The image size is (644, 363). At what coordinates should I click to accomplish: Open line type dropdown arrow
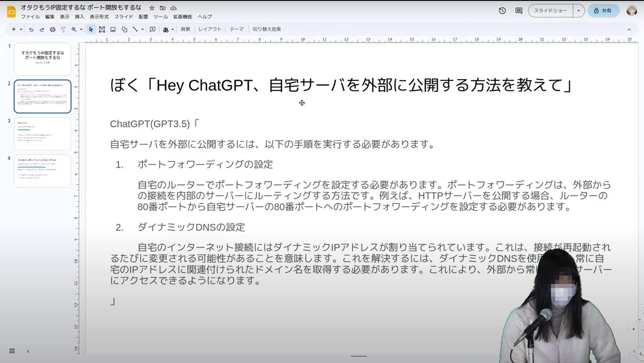tap(143, 29)
